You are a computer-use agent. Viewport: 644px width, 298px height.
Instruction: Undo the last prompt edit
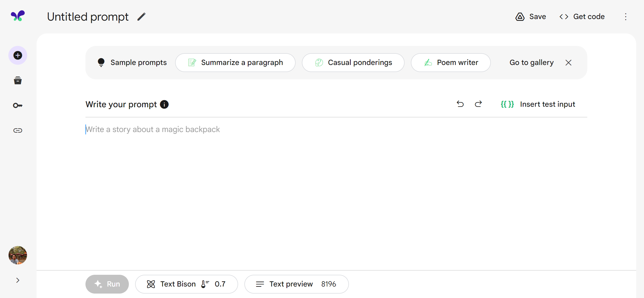click(460, 104)
